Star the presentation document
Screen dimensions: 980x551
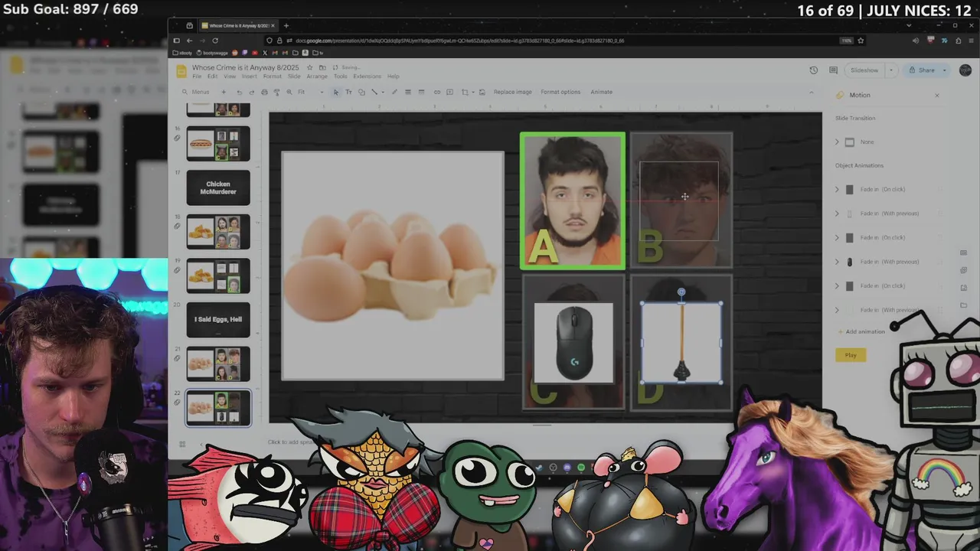310,67
